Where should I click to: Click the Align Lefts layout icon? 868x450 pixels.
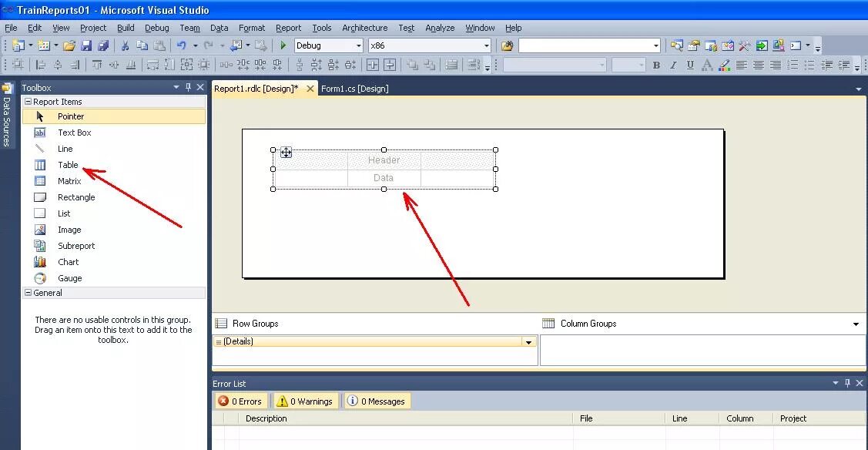click(x=40, y=65)
